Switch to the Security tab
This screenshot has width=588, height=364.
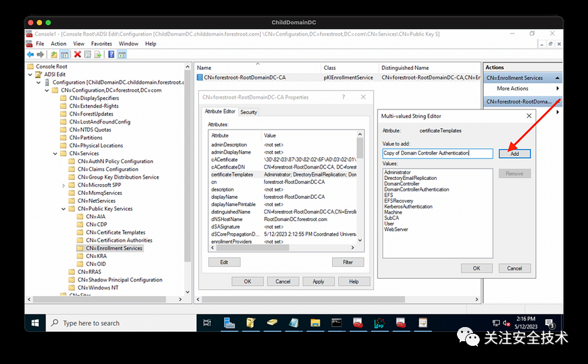pos(249,112)
